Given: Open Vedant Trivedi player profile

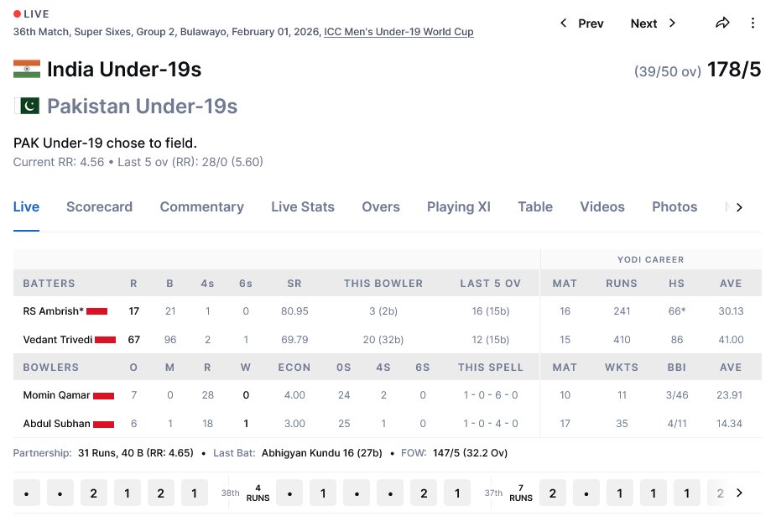Looking at the screenshot, I should [x=58, y=340].
